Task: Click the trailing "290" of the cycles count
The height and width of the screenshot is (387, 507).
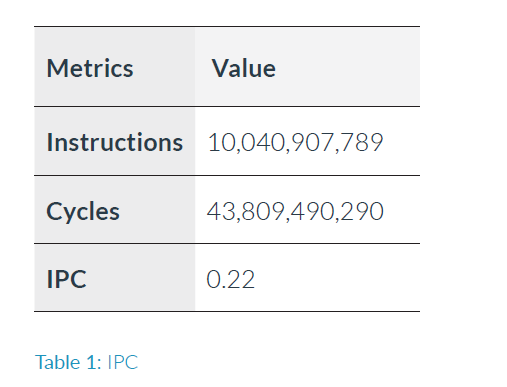Action: pos(363,211)
